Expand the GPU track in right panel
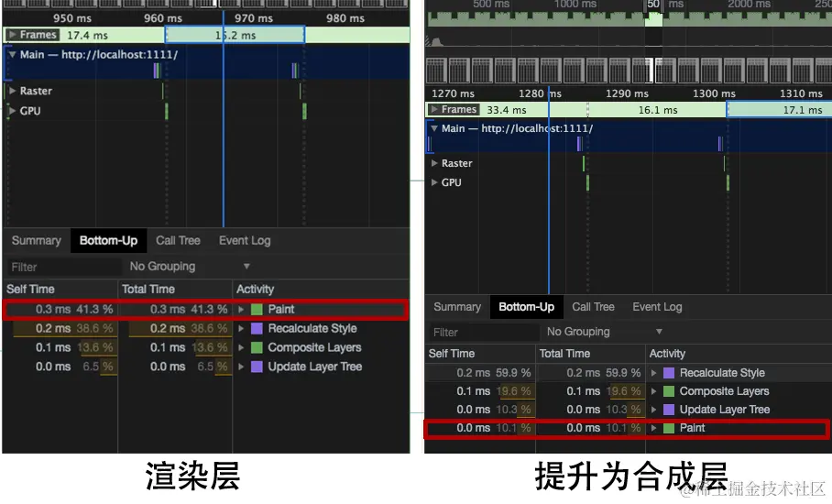 point(434,182)
